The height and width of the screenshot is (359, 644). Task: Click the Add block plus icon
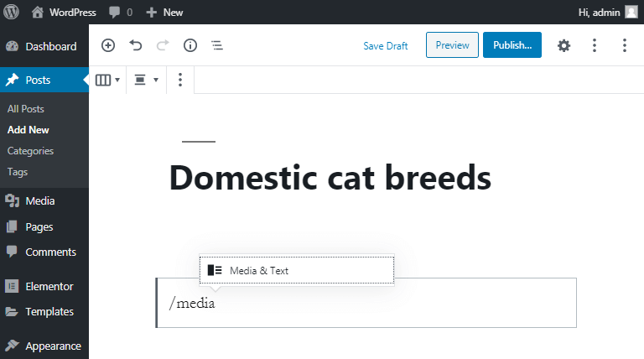[108, 45]
